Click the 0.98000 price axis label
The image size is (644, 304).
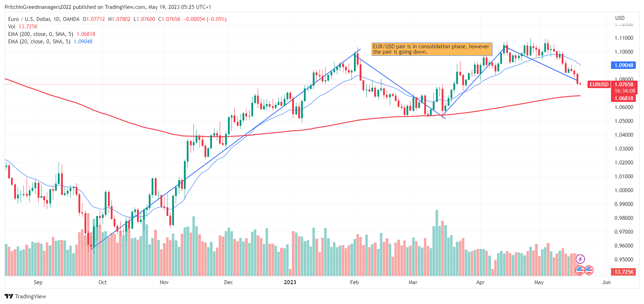coord(624,218)
